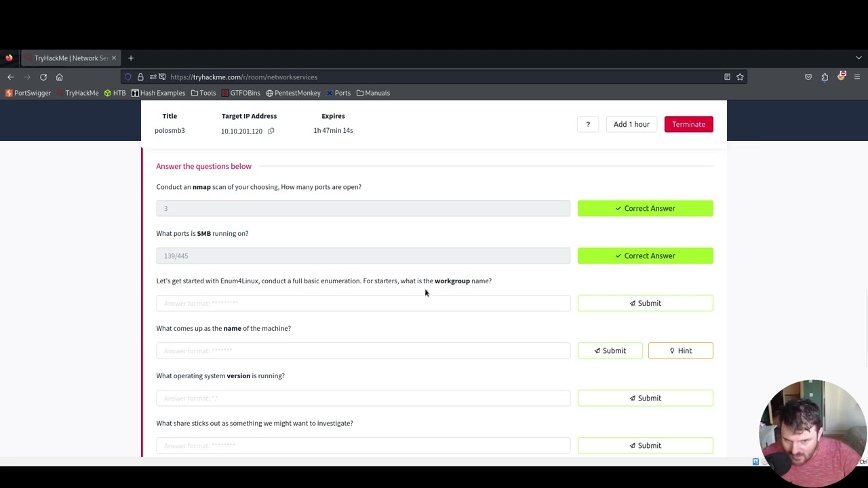Open the PortSwigger bookmark
Screen dimensions: 868x488
click(28, 93)
